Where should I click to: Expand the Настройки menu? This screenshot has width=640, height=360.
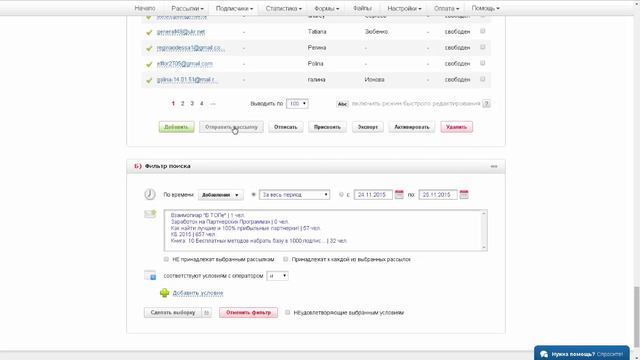pyautogui.click(x=404, y=8)
